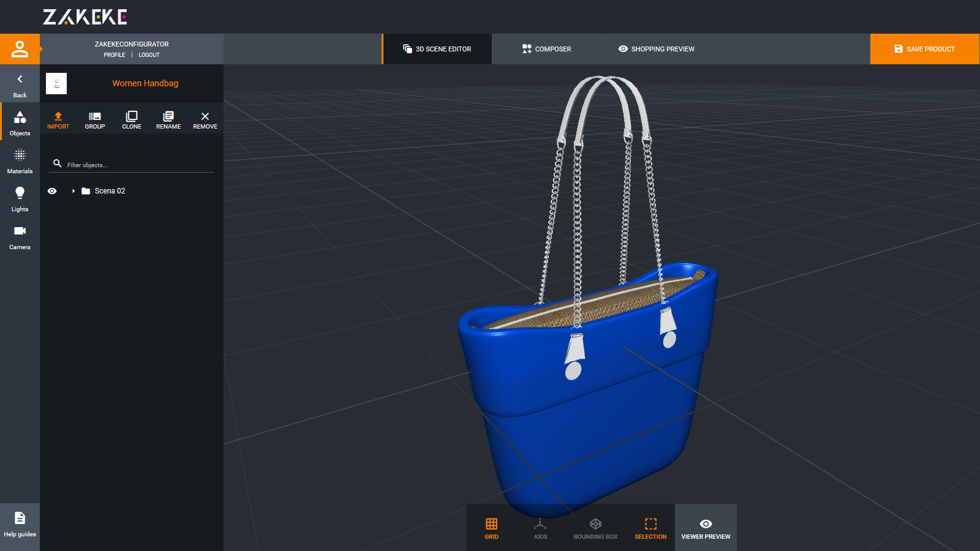Toggle the Grid display
The width and height of the screenshot is (980, 551).
[491, 528]
